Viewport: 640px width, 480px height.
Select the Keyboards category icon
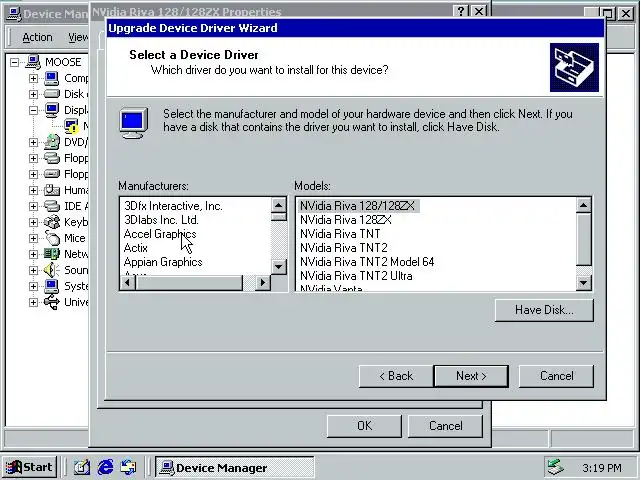pyautogui.click(x=51, y=222)
